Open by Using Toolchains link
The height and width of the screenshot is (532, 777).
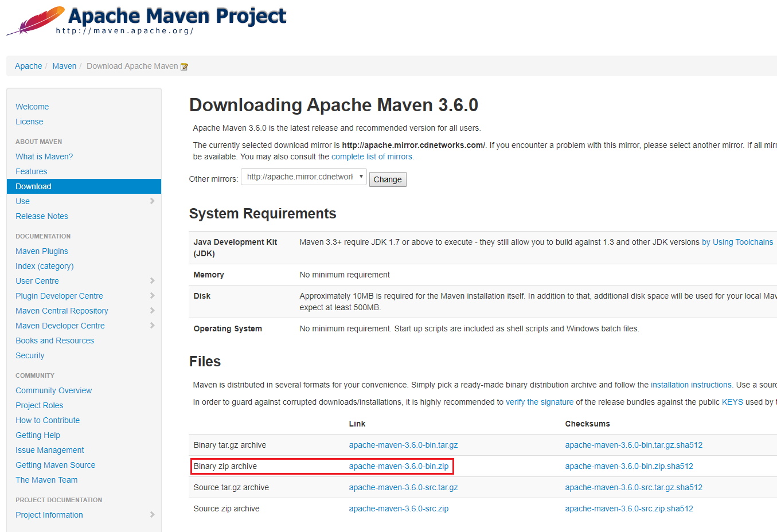click(x=737, y=242)
